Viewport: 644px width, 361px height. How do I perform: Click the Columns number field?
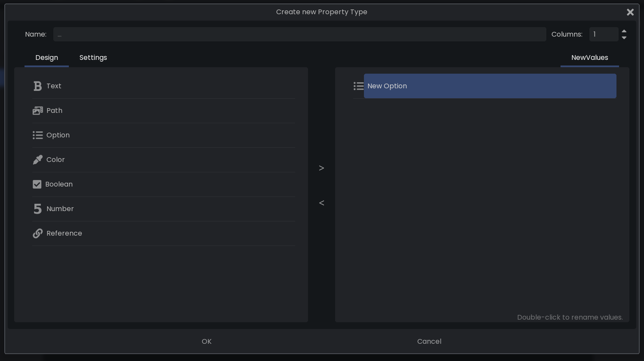point(604,34)
